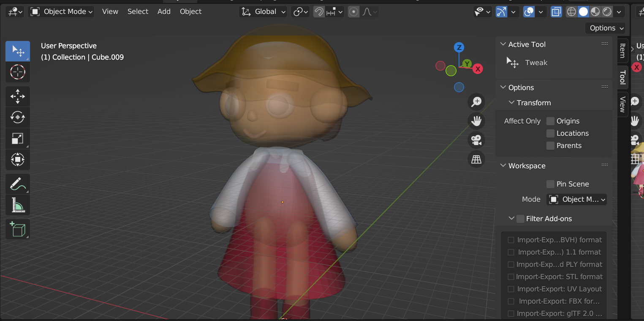
Task: Click the blue Z axis gizmo
Action: click(x=459, y=47)
